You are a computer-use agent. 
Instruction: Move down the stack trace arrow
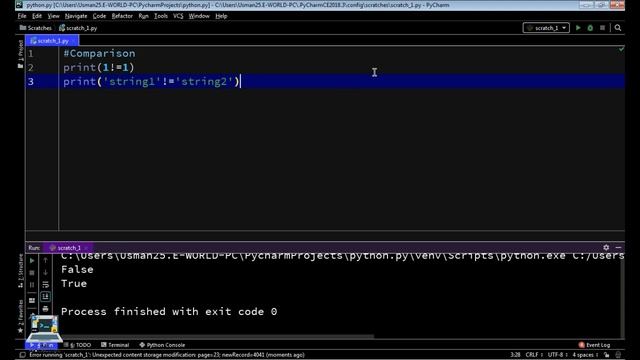[45, 273]
